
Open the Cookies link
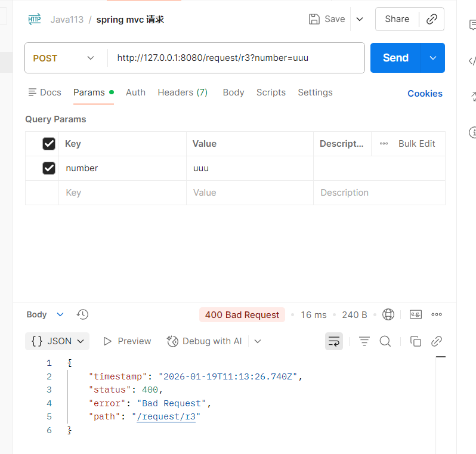425,94
